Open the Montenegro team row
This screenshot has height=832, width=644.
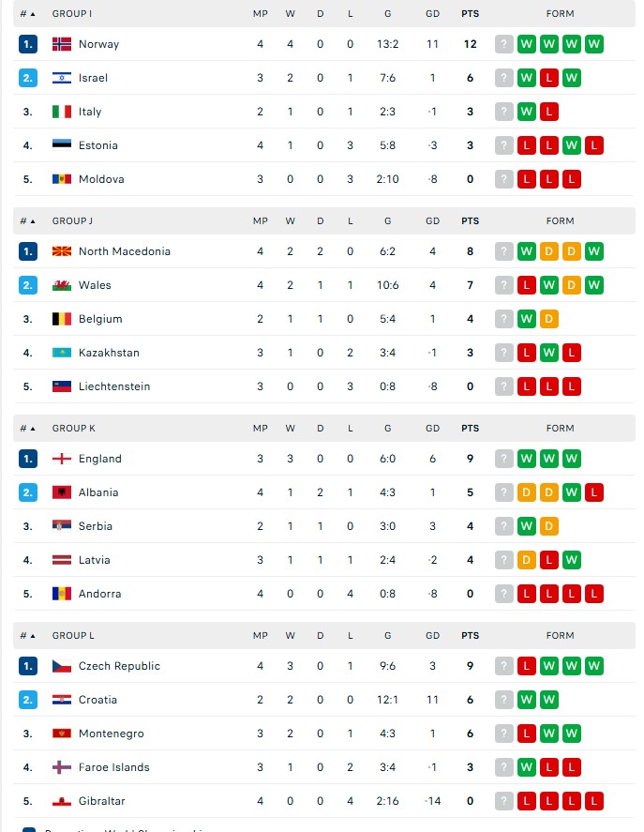pyautogui.click(x=324, y=734)
